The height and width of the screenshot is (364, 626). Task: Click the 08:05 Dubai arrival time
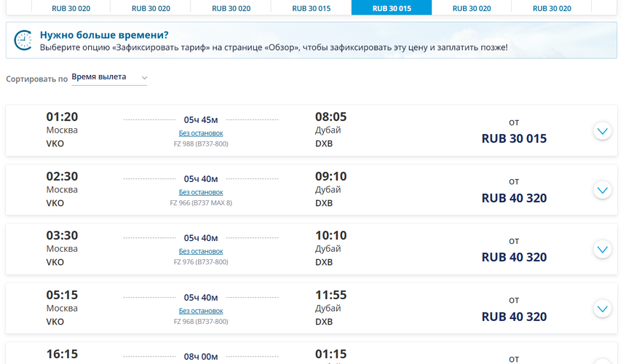(330, 116)
